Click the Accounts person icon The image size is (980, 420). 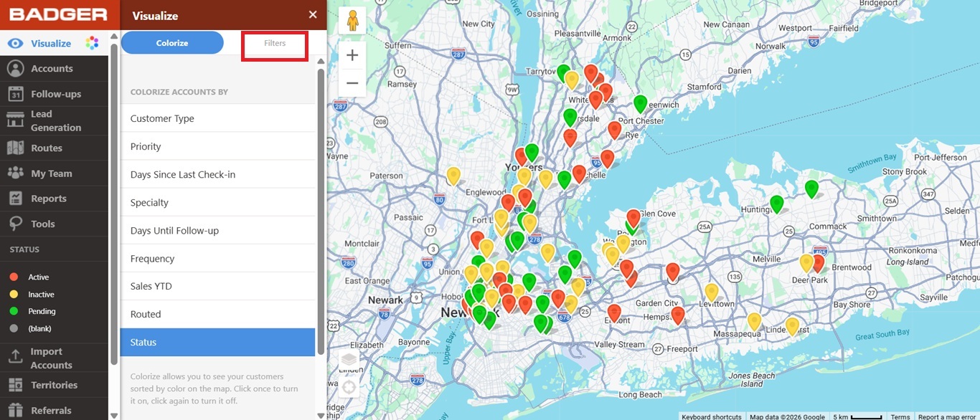pos(15,68)
